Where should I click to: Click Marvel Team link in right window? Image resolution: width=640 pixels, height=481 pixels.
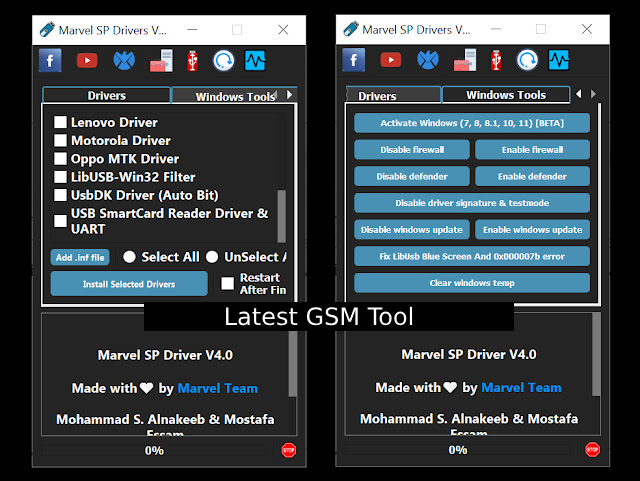pyautogui.click(x=521, y=387)
